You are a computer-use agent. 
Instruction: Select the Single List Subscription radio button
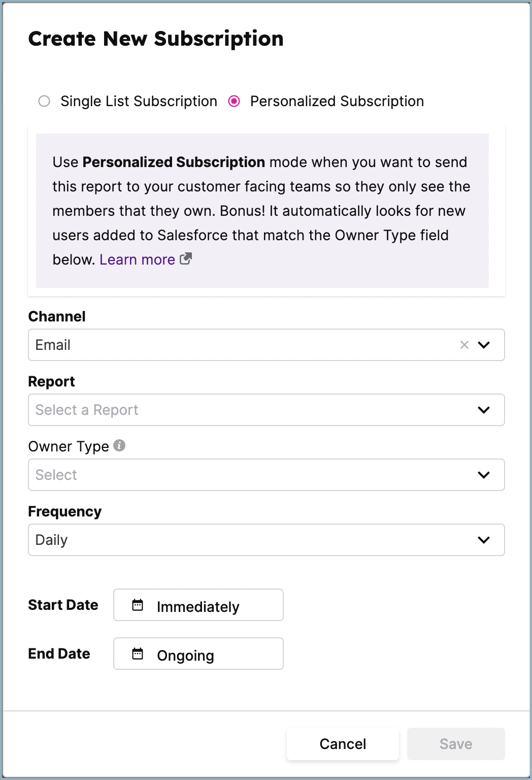44,101
